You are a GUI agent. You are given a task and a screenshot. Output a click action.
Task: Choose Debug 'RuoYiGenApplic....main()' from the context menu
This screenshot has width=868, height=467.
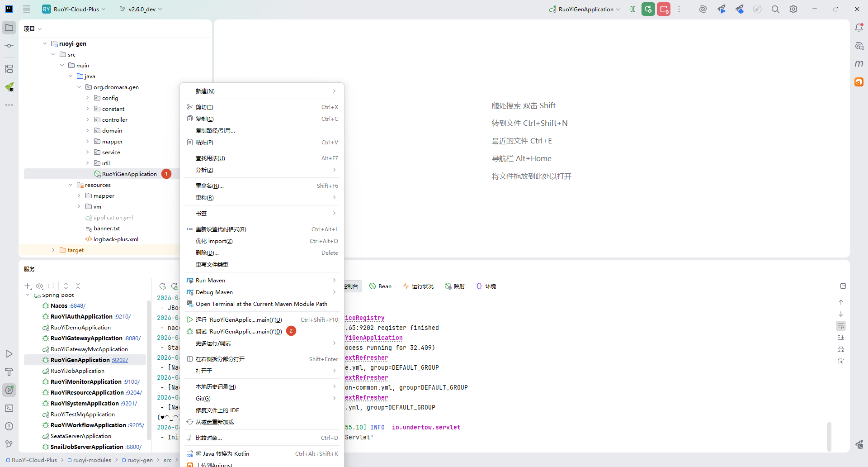pos(238,332)
